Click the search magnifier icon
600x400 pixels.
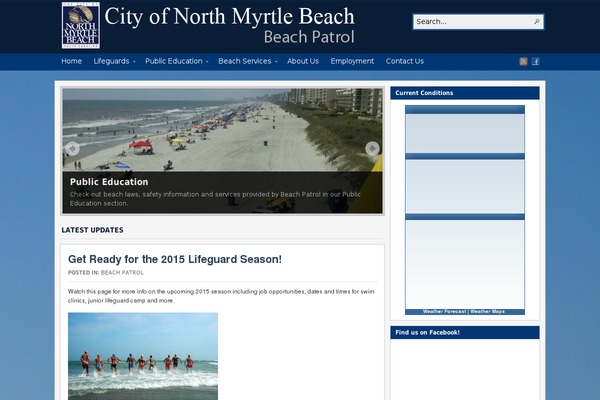coord(536,21)
